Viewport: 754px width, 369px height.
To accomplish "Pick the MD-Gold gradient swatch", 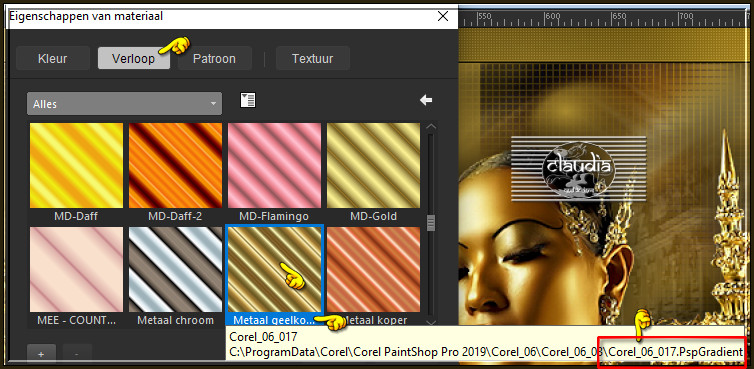I will click(374, 165).
